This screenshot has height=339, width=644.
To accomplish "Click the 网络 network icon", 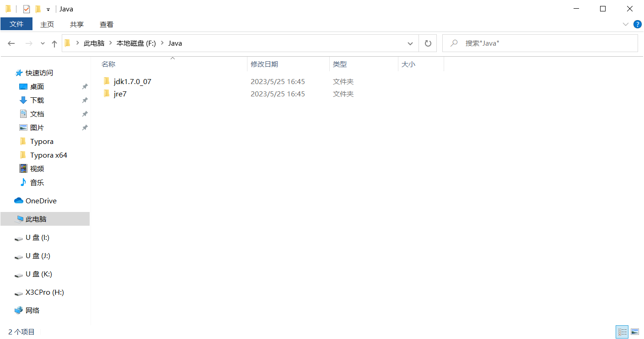I will pos(19,310).
